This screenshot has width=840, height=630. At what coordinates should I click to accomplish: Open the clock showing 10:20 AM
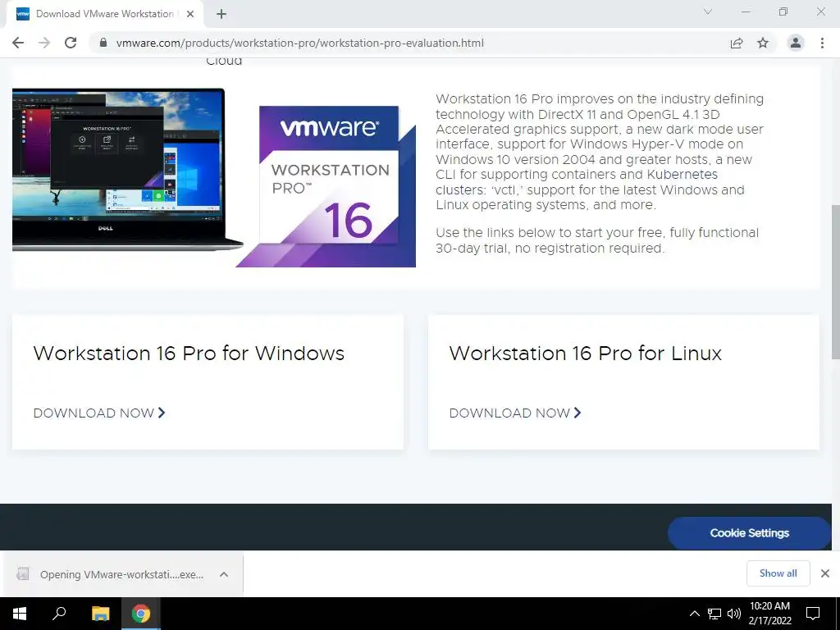point(769,614)
